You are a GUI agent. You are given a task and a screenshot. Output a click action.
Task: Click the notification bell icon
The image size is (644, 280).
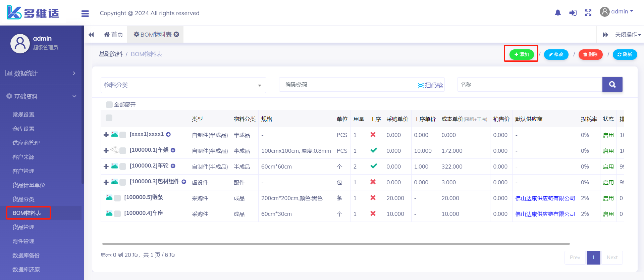click(558, 13)
